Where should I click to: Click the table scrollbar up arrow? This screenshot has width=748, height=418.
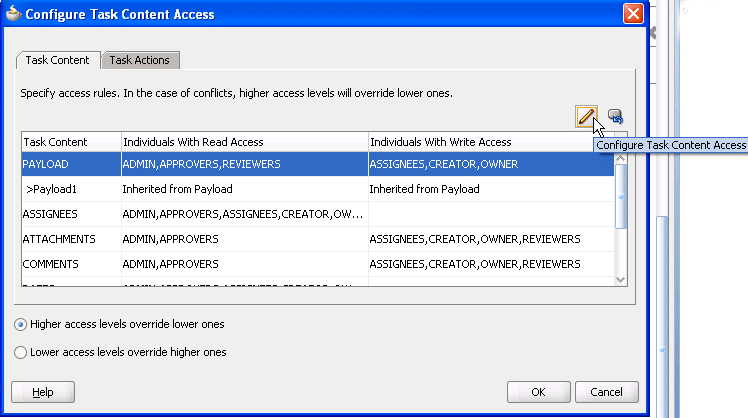[621, 158]
